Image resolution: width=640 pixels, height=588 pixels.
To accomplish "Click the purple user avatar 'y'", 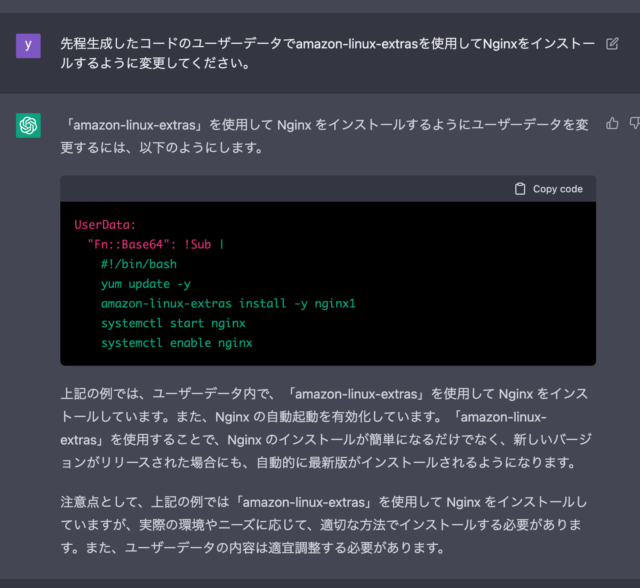I will point(28,46).
